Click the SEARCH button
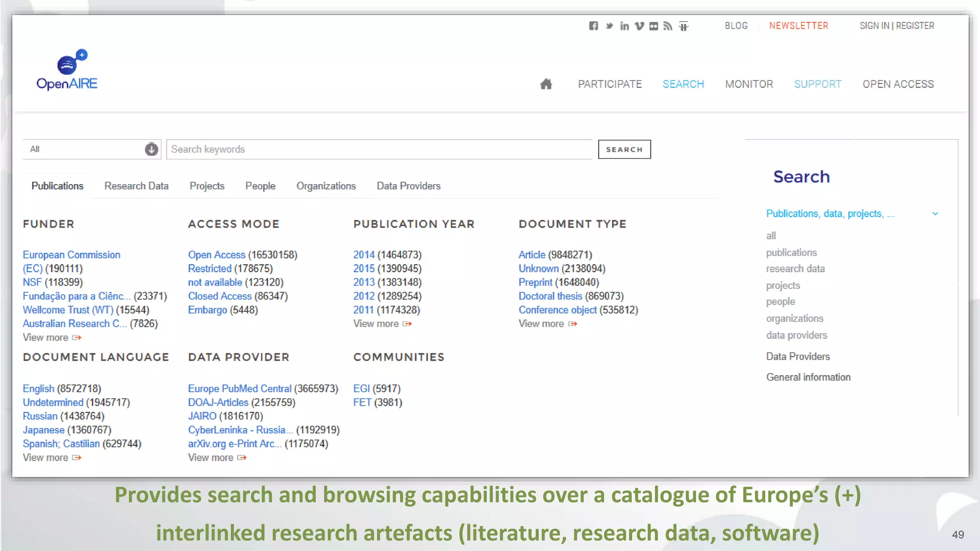 coord(624,150)
